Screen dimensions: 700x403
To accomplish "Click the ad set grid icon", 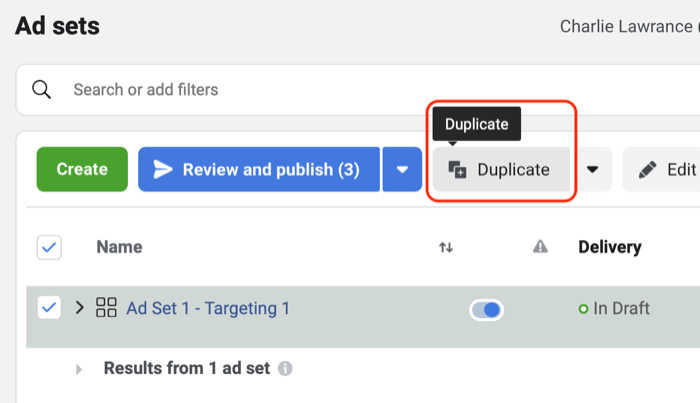I will (106, 308).
